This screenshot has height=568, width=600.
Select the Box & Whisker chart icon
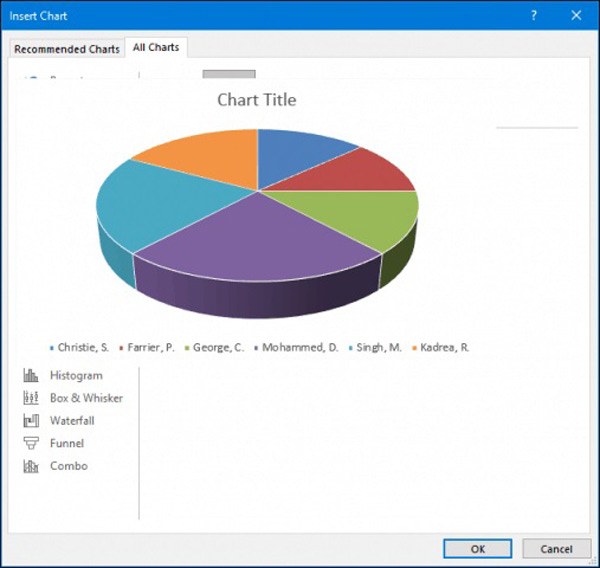coord(31,398)
